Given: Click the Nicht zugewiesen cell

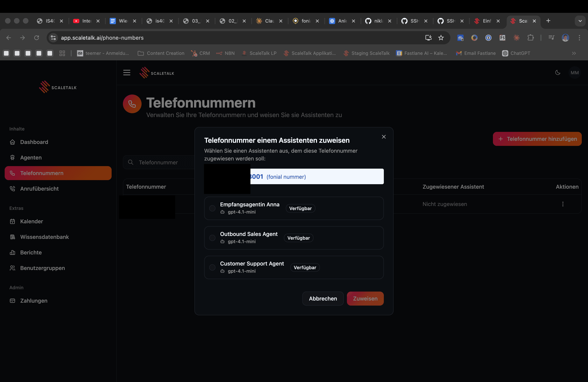Looking at the screenshot, I should [445, 204].
